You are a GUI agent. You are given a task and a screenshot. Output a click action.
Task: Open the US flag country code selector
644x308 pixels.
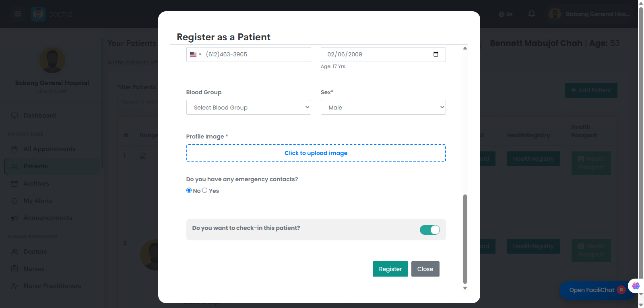click(196, 54)
